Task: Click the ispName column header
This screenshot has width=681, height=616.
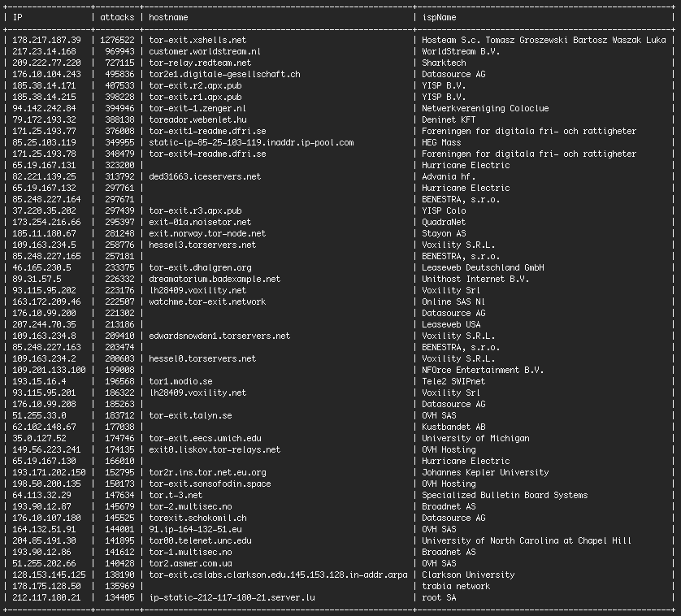Action: point(441,17)
